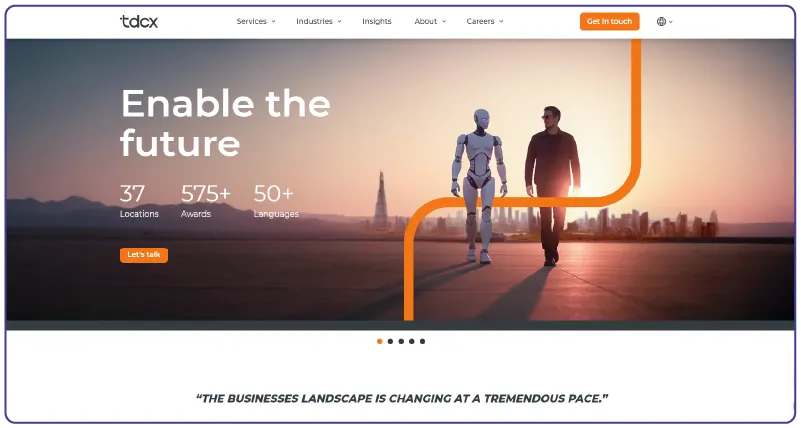Expand the Services dropdown chevron
Viewport: 801px width, 428px height.
coord(273,21)
